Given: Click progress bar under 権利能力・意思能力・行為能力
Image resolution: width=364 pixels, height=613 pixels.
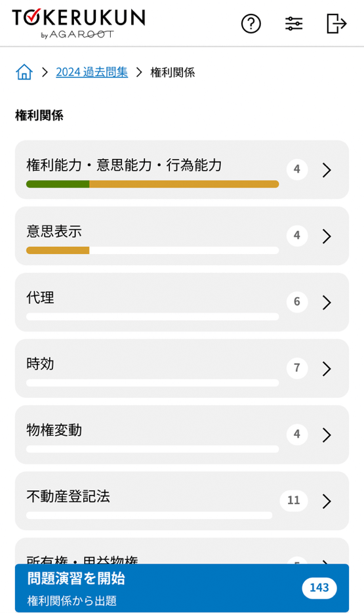Looking at the screenshot, I should (152, 184).
